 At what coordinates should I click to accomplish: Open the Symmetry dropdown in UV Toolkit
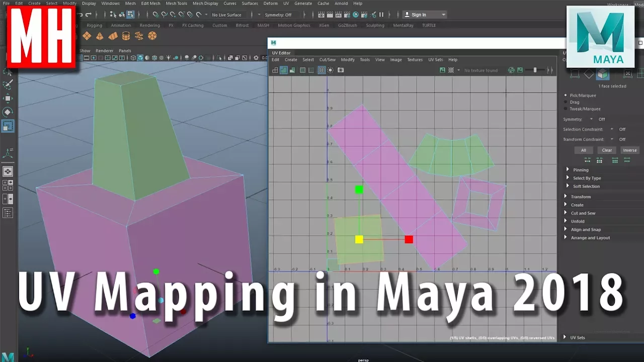click(591, 119)
